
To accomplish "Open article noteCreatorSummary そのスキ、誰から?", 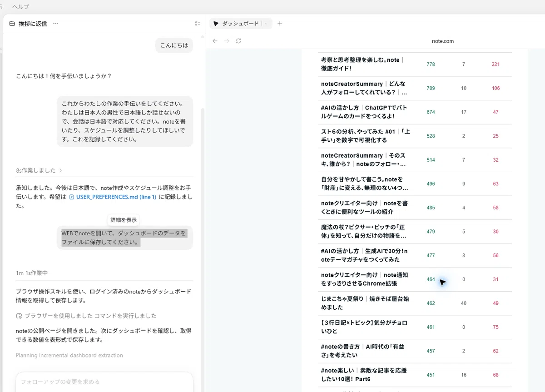I will [363, 160].
